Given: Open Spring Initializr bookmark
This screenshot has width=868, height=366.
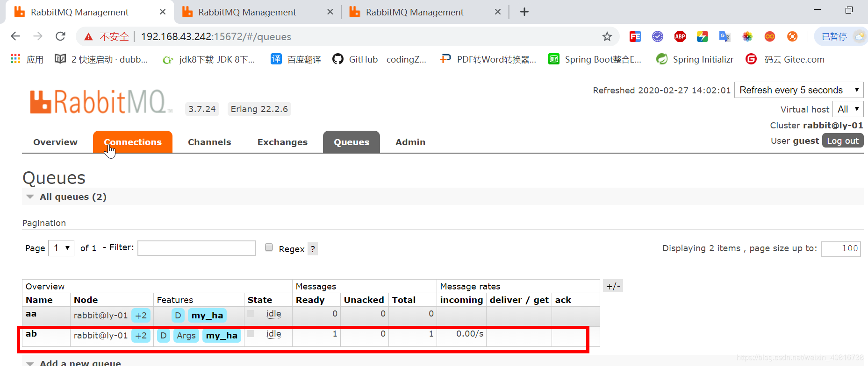Looking at the screenshot, I should pos(695,59).
